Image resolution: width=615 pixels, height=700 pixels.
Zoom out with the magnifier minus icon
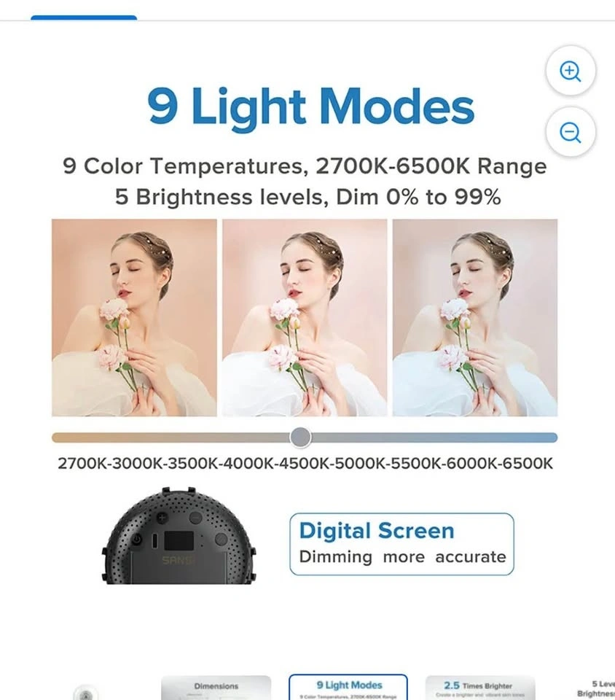point(571,132)
